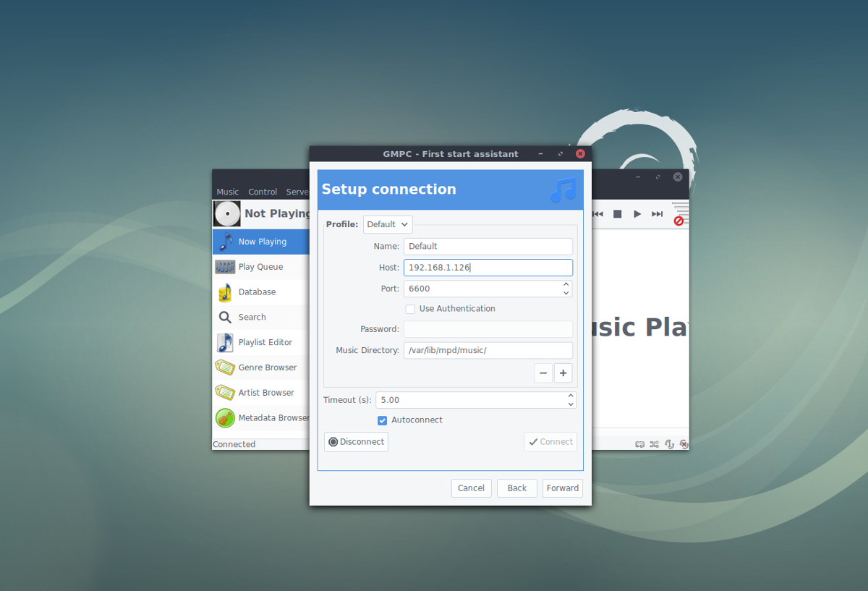The height and width of the screenshot is (591, 868).
Task: Remove profile with the minus button
Action: click(x=543, y=373)
